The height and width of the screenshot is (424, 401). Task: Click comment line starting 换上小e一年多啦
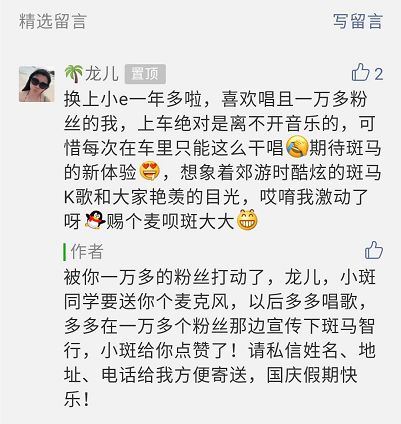[x=215, y=99]
